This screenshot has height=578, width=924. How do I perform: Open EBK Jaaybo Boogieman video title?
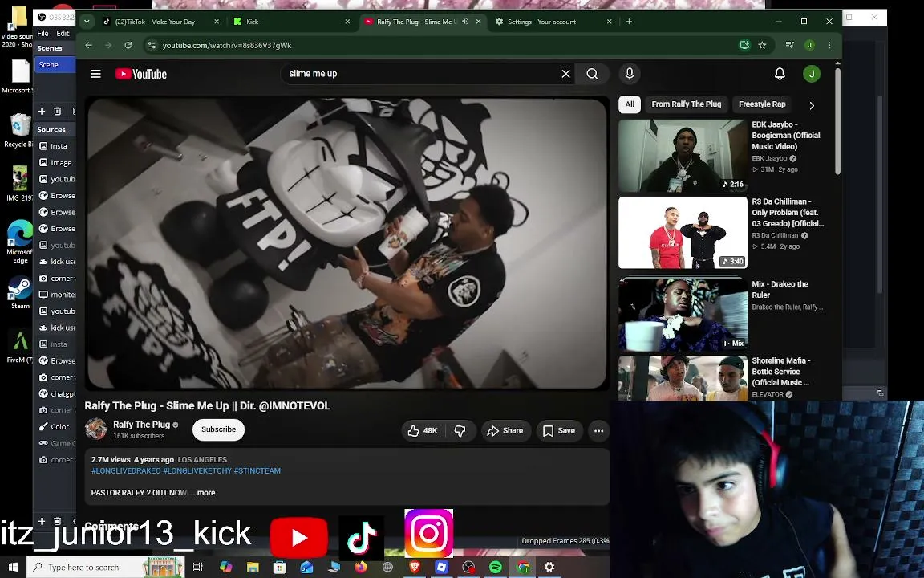coord(785,135)
